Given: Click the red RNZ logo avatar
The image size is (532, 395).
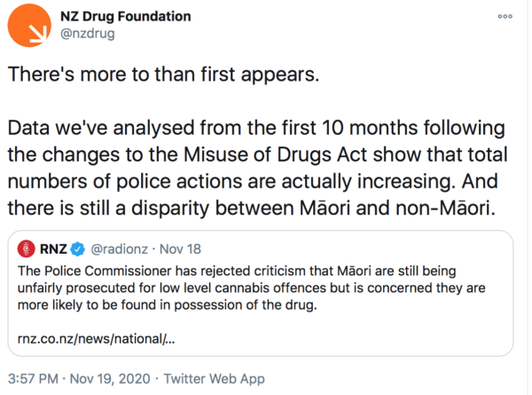Looking at the screenshot, I should pyautogui.click(x=25, y=248).
